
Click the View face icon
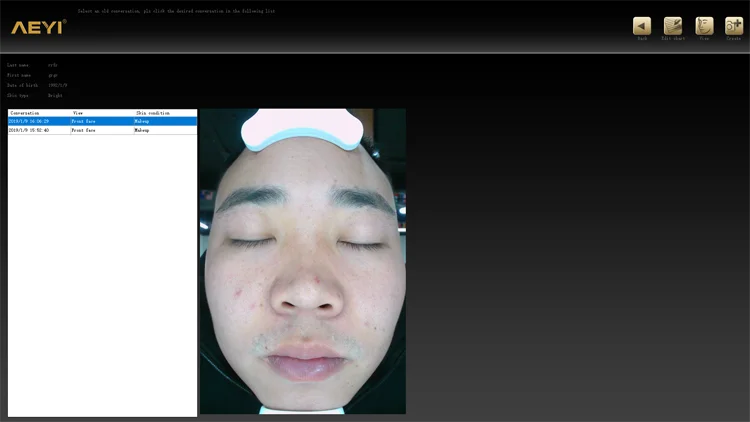pos(704,26)
